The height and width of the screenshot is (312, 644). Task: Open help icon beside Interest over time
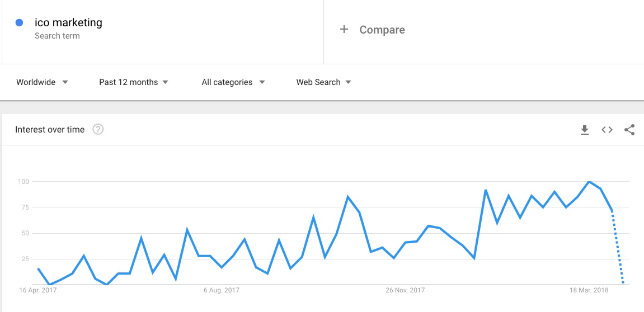pos(98,130)
